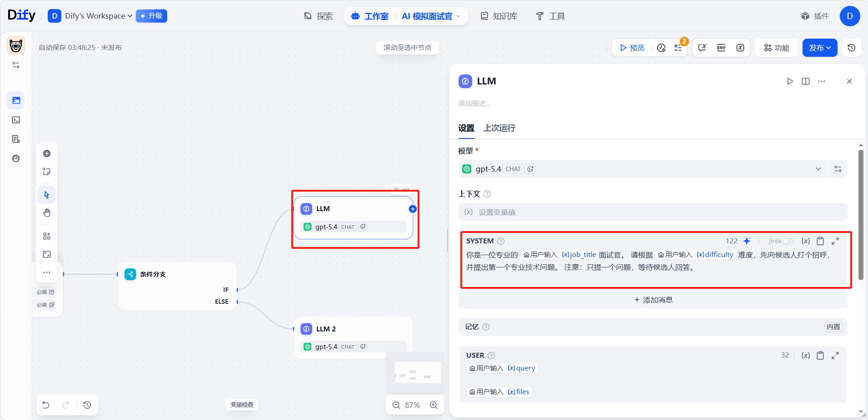
Task: Expand the publish button menu
Action: pyautogui.click(x=820, y=48)
